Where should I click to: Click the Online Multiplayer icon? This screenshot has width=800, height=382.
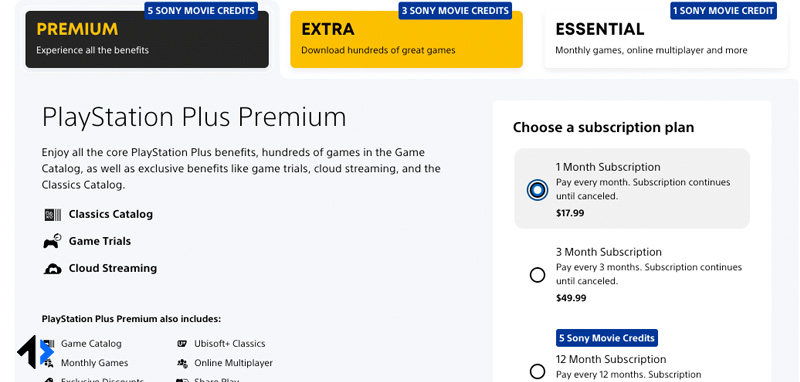(182, 363)
